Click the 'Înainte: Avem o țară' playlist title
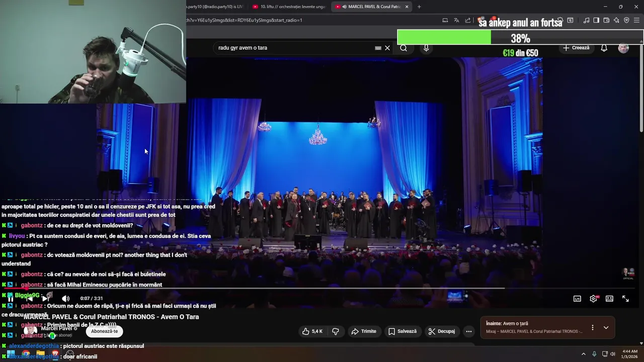 507,324
